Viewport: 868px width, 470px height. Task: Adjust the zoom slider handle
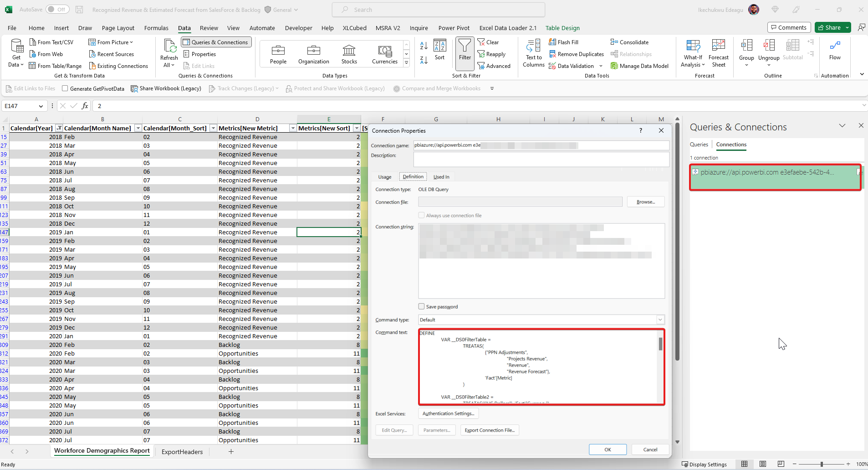(x=822, y=464)
